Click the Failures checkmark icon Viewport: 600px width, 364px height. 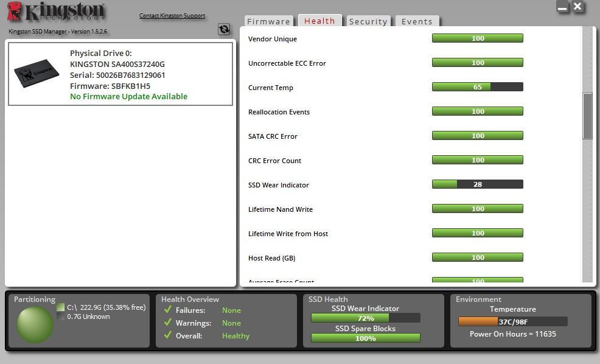pos(167,309)
